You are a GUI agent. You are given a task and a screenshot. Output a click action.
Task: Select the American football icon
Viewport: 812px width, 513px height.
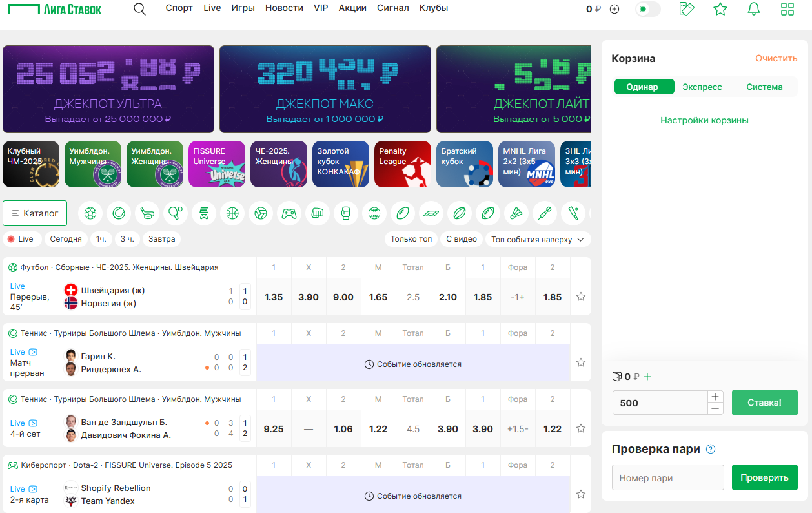pos(488,213)
